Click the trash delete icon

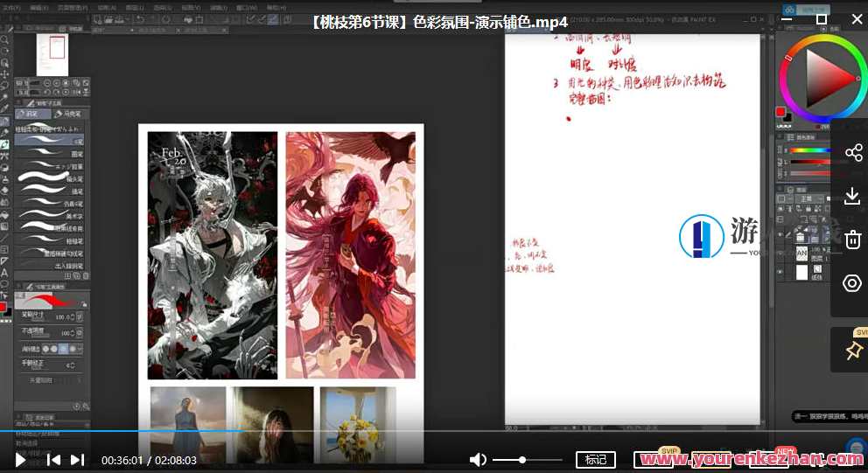[852, 240]
